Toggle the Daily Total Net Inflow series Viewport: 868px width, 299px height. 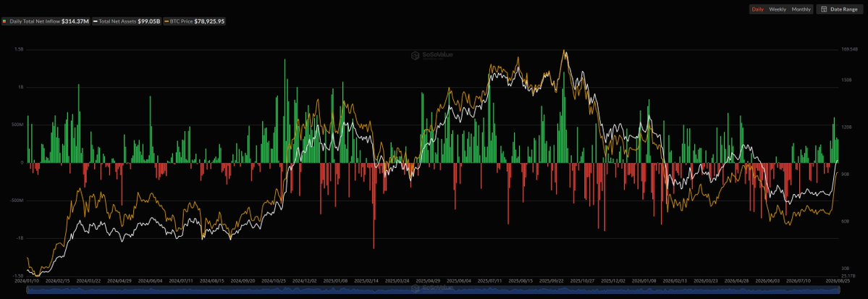pyautogui.click(x=46, y=21)
